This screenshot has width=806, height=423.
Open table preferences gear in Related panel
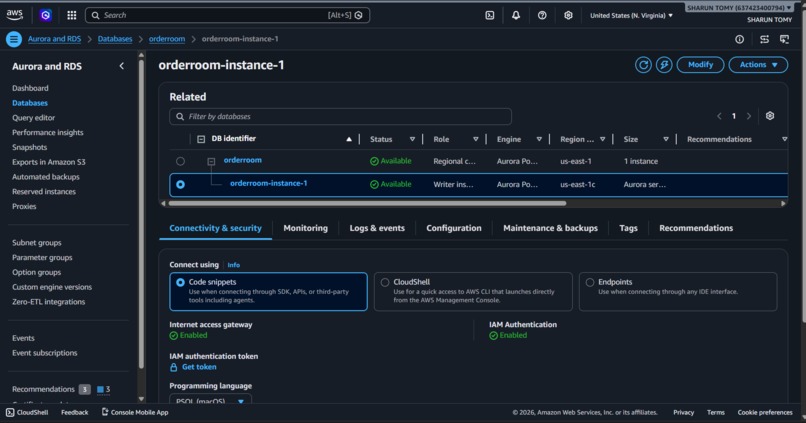pos(770,116)
